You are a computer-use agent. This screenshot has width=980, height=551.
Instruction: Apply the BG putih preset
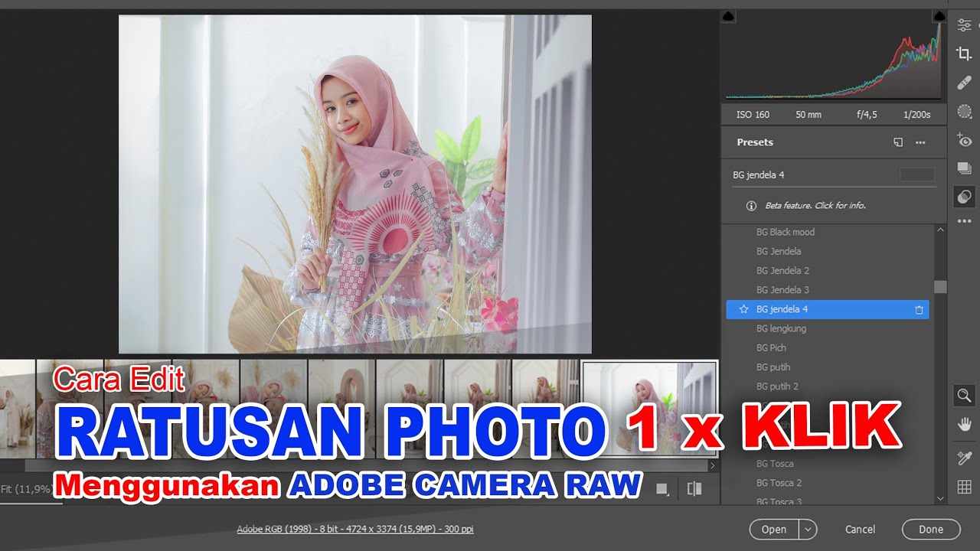click(x=773, y=367)
